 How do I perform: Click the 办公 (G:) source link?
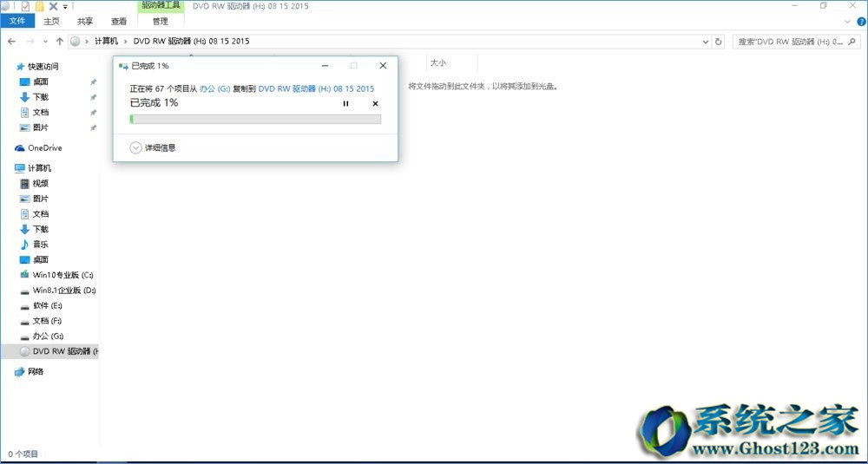pos(214,88)
